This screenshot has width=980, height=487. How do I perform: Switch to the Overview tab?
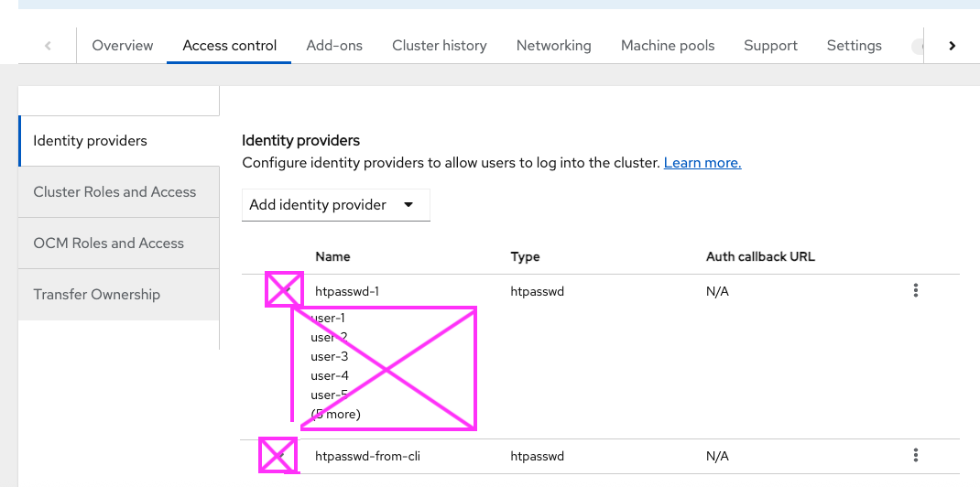coord(123,46)
